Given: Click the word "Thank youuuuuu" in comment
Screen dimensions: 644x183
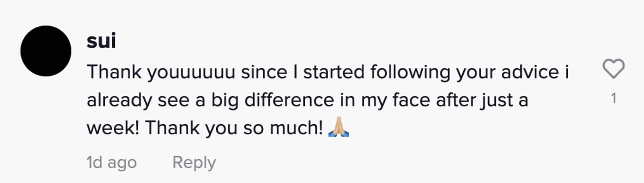Looking at the screenshot, I should tap(161, 72).
